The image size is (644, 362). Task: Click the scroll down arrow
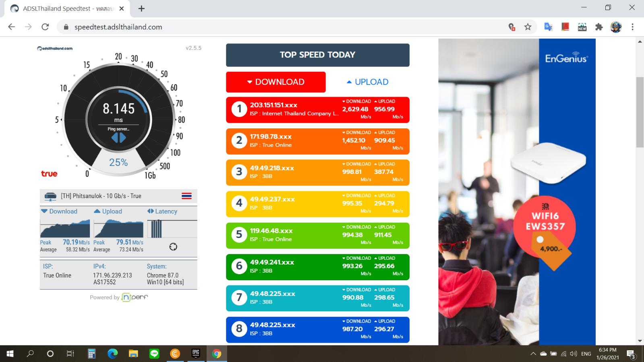640,341
